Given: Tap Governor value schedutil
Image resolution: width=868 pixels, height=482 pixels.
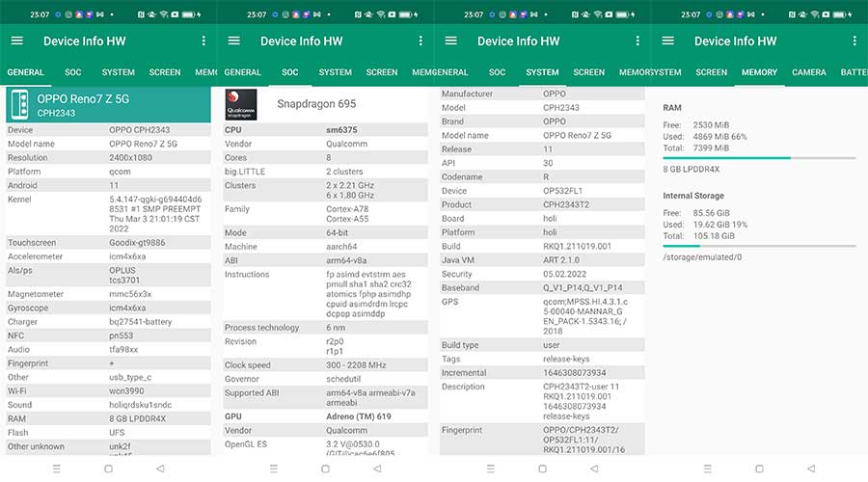Looking at the screenshot, I should [x=343, y=379].
